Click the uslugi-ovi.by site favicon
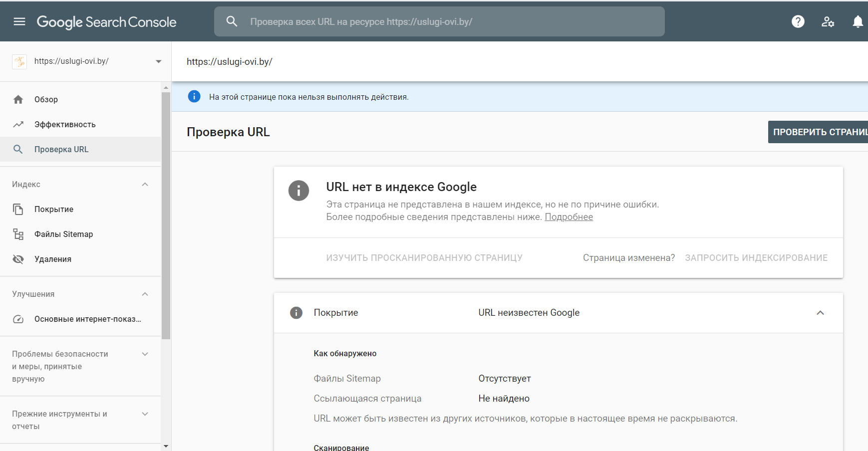This screenshot has width=868, height=451. (x=19, y=61)
